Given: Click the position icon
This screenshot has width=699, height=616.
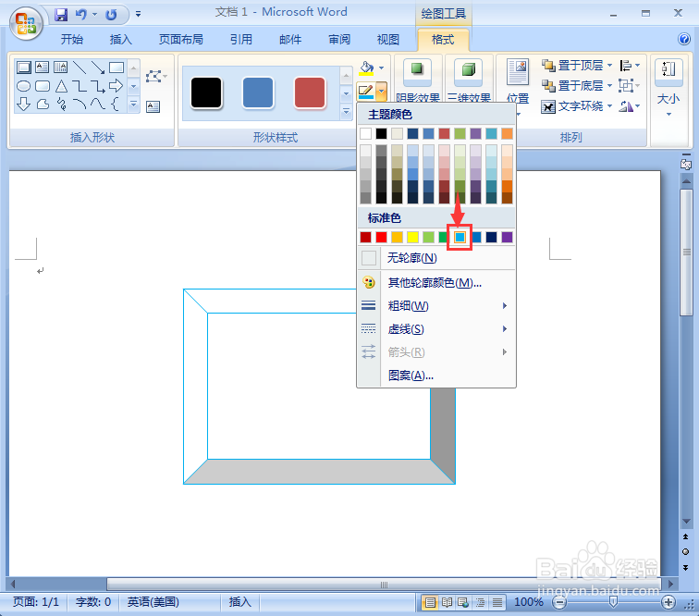Looking at the screenshot, I should (x=518, y=72).
